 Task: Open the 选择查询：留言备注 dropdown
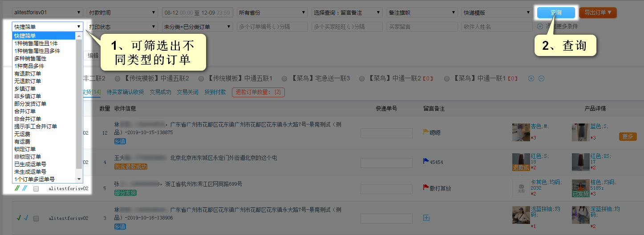click(347, 13)
